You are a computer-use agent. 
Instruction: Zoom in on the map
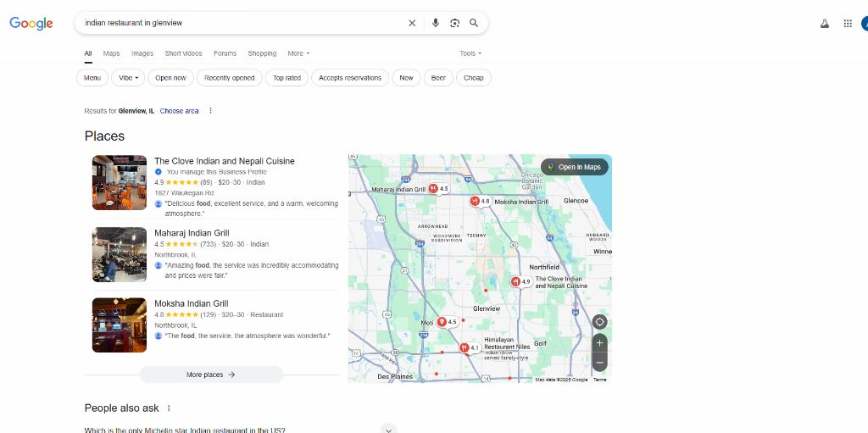pos(599,343)
